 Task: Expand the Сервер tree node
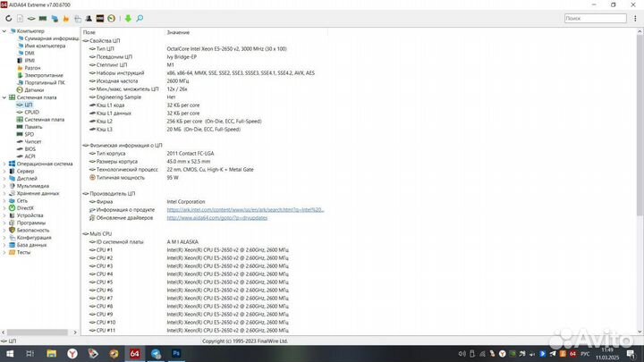(4, 171)
